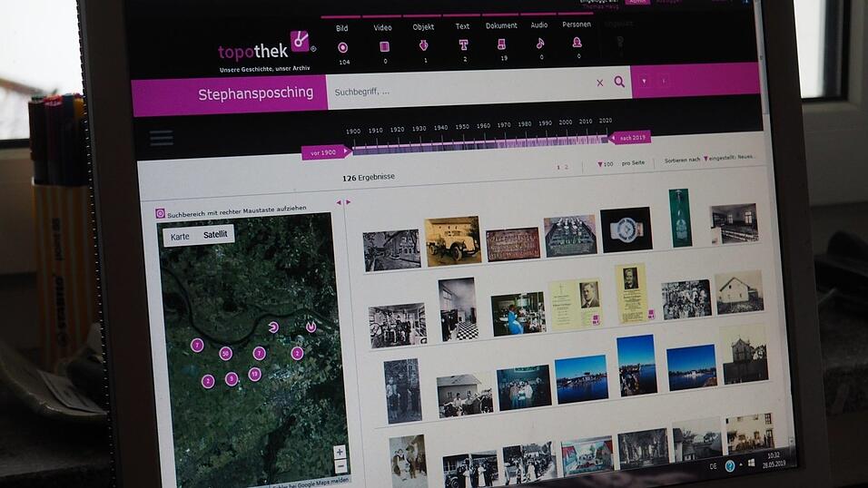Image resolution: width=868 pixels, height=488 pixels.
Task: Filter results by Bild type
Action: 342,47
